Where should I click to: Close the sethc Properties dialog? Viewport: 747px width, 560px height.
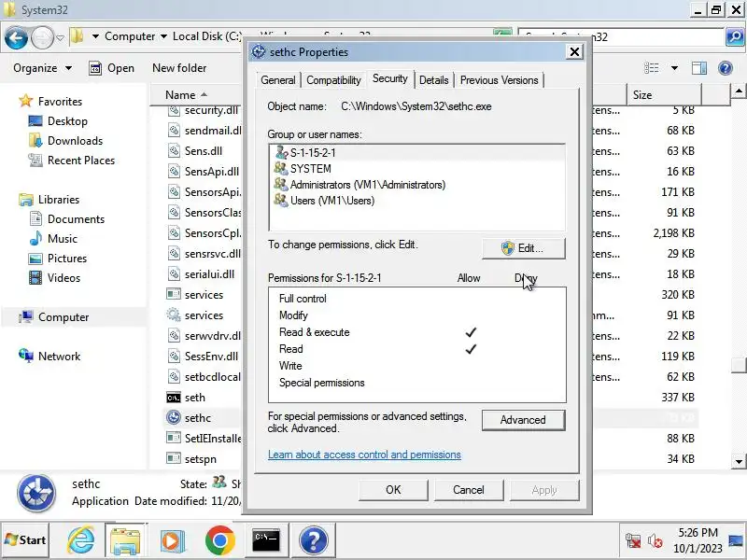point(574,52)
